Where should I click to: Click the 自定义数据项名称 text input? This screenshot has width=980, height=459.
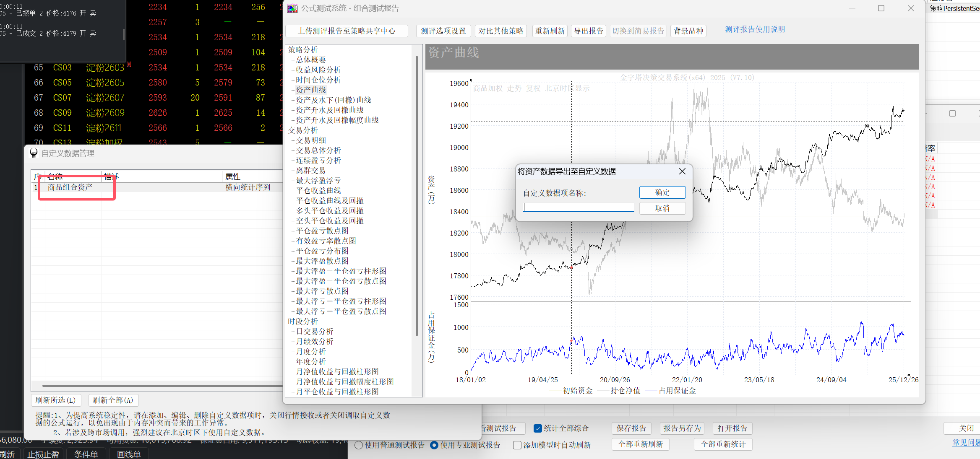click(579, 207)
